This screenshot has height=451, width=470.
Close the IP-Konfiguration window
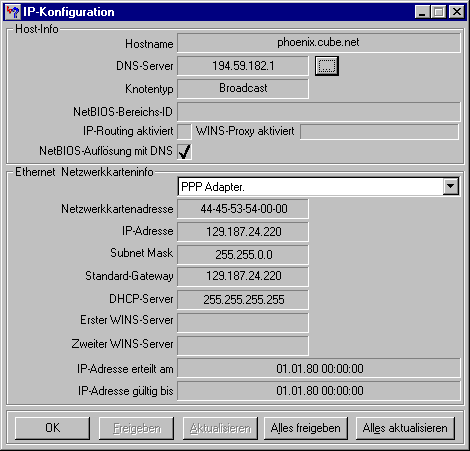pos(457,12)
